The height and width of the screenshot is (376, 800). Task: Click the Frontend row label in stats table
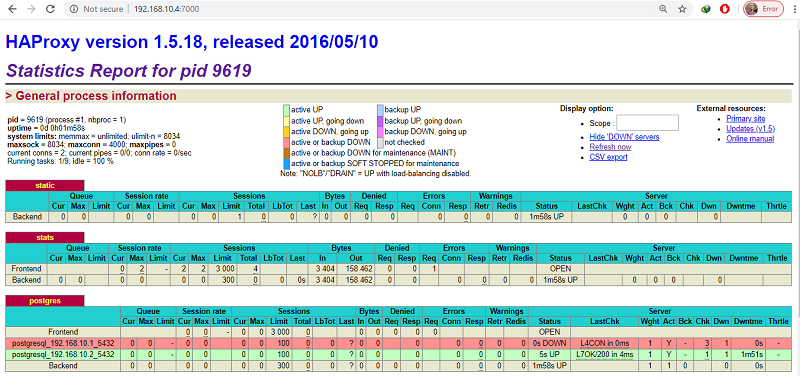27,268
